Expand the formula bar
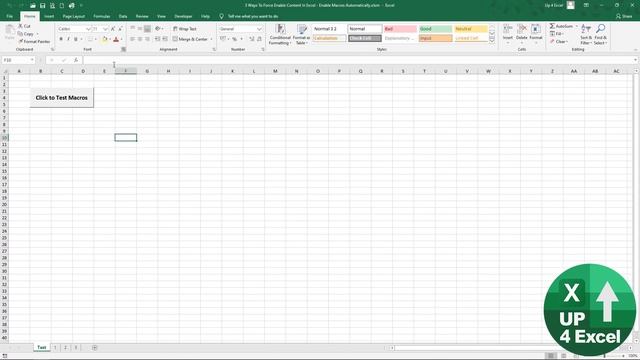 pos(636,60)
